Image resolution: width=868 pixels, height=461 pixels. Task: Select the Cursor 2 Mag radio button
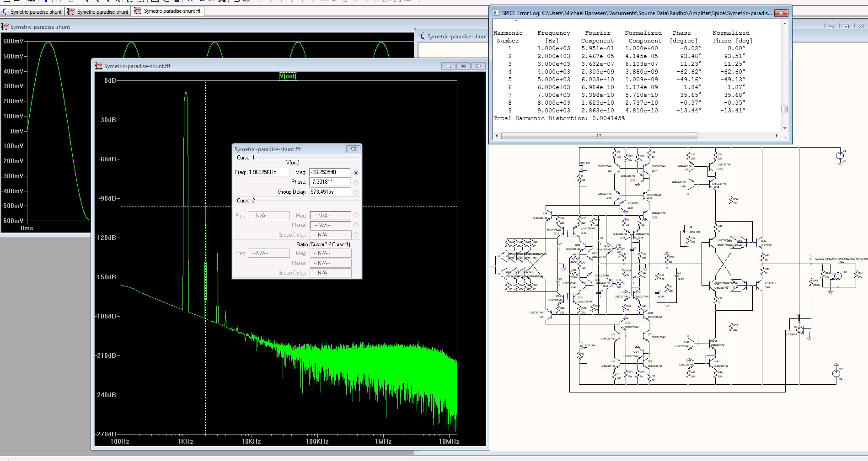[x=356, y=215]
